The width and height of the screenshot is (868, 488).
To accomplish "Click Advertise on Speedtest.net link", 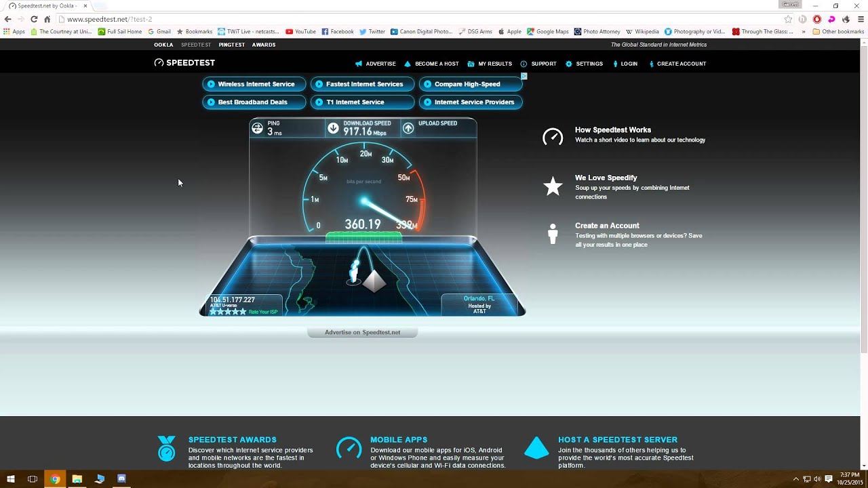I will (363, 332).
